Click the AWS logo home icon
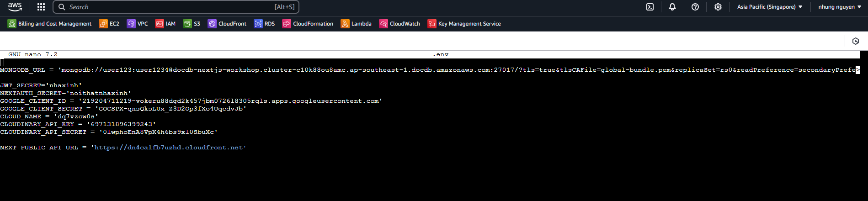The height and width of the screenshot is (201, 868). click(x=15, y=7)
